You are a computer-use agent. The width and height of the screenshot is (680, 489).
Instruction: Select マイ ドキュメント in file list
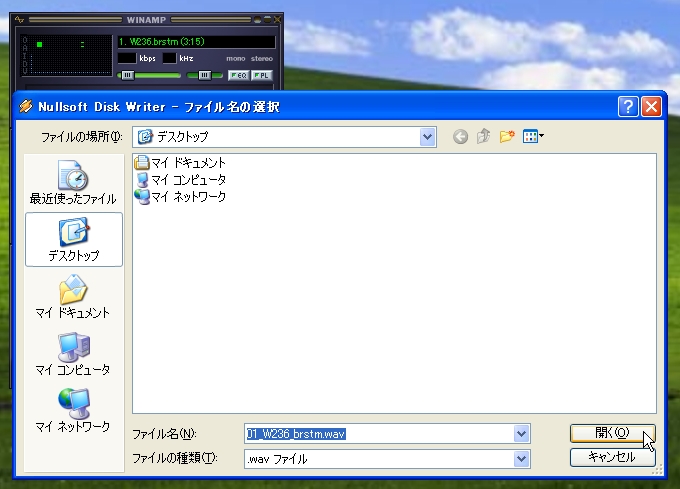pyautogui.click(x=180, y=163)
